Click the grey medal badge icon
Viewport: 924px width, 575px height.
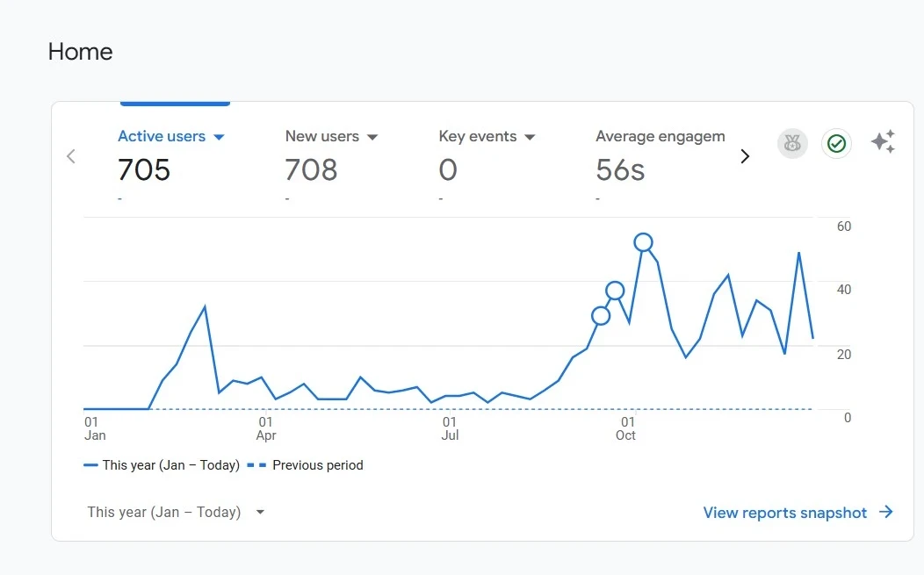tap(792, 143)
